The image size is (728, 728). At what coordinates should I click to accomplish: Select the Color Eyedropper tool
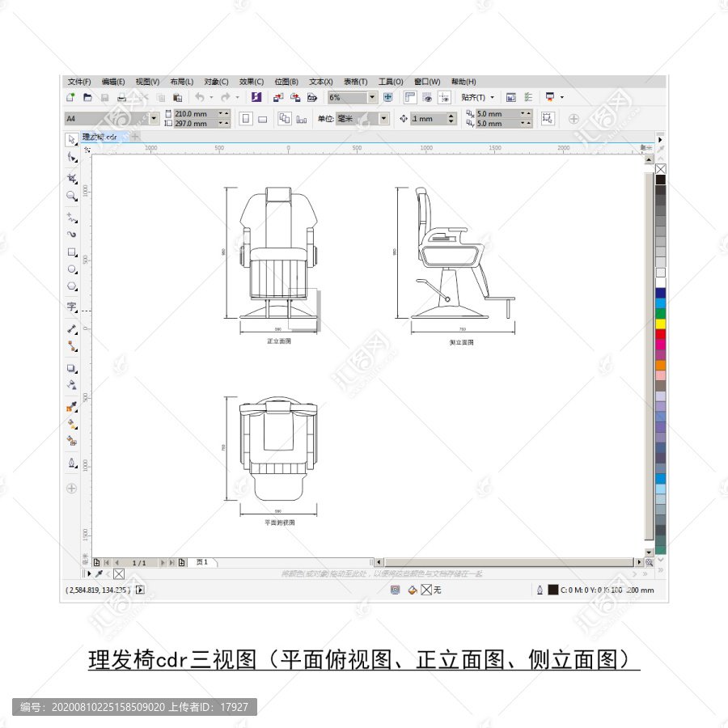point(71,407)
